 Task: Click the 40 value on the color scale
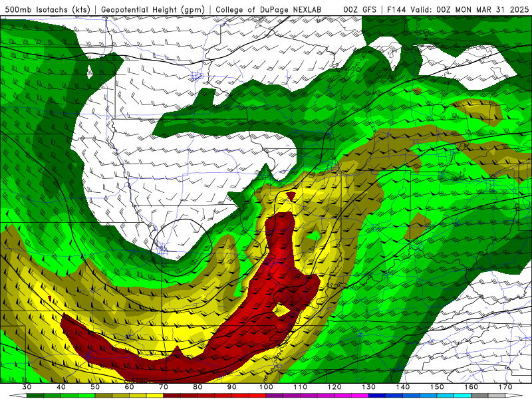[x=61, y=387]
